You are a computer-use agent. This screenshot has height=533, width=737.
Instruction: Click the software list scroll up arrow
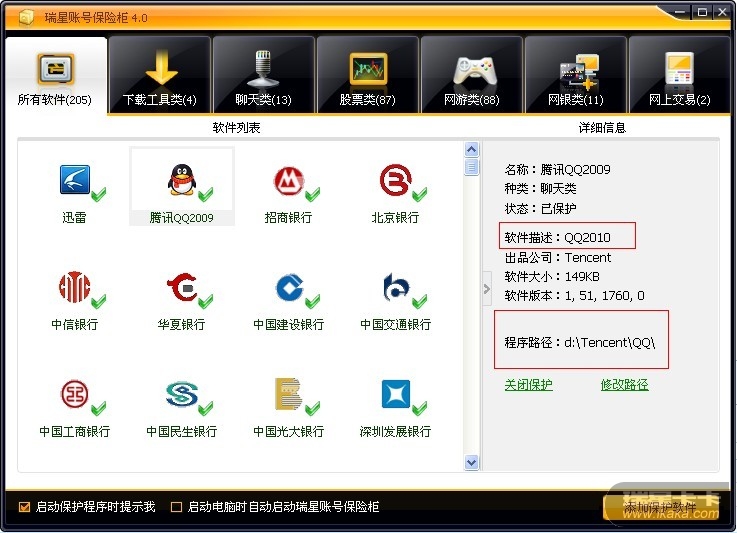[x=471, y=149]
